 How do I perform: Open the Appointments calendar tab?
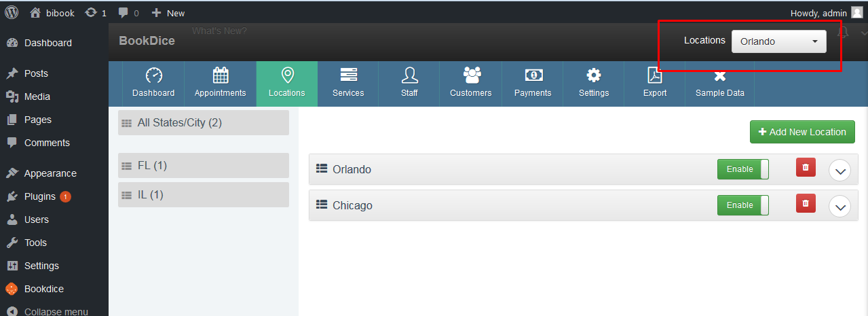220,84
